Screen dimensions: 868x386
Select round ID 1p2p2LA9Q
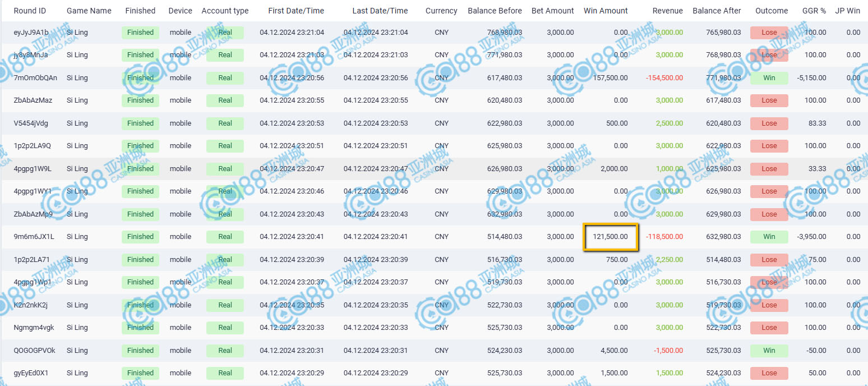coord(32,146)
